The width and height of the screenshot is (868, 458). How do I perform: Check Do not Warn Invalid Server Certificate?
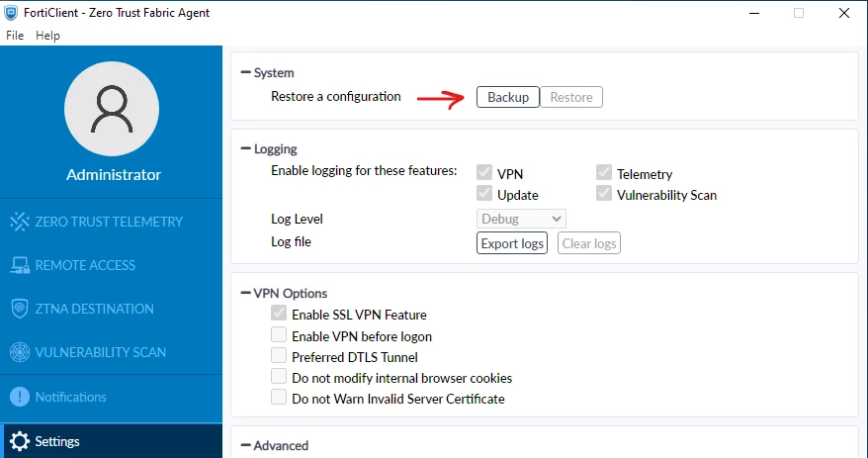(x=279, y=397)
